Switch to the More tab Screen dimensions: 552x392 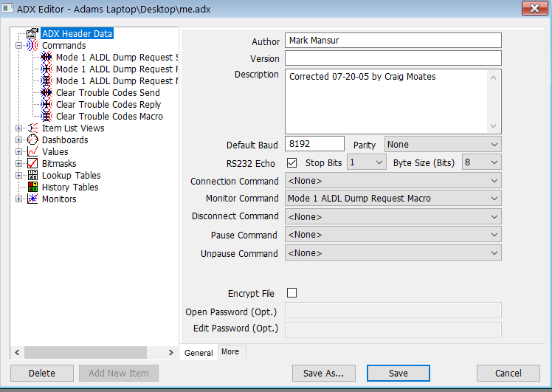(x=230, y=352)
